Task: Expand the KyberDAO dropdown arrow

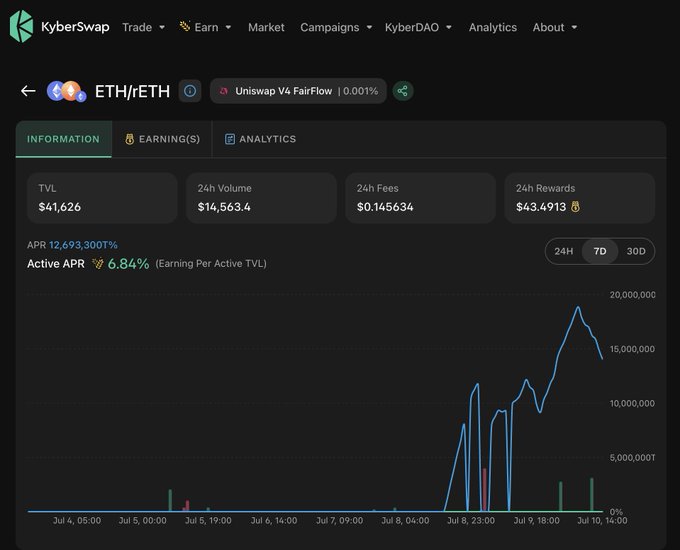Action: point(449,27)
